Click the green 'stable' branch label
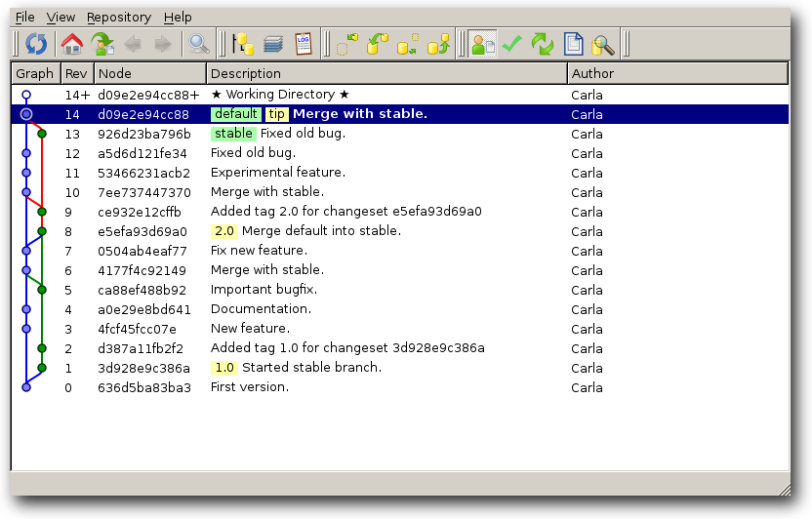812x519 pixels. point(233,134)
